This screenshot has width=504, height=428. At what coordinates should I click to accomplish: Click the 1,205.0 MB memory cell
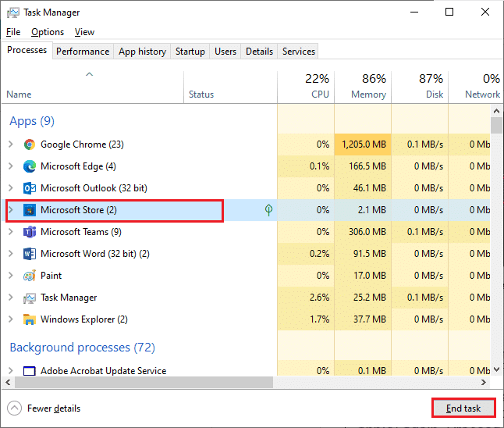click(363, 144)
